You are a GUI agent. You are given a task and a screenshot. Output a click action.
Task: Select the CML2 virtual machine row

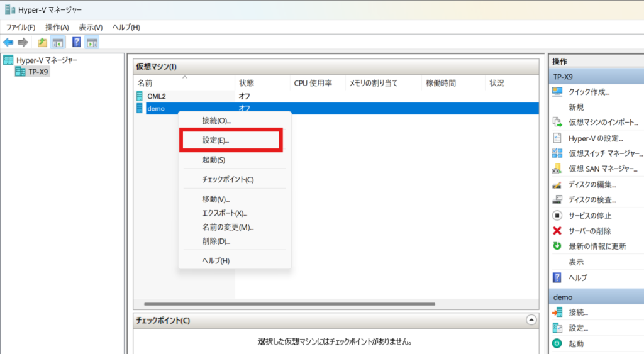(336, 96)
